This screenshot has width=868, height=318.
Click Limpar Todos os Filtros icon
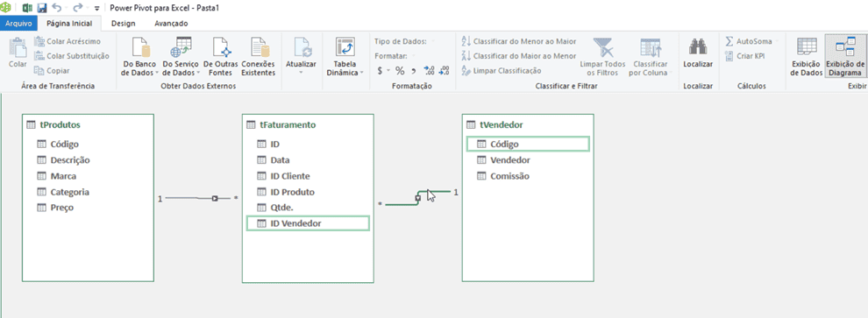(x=603, y=58)
